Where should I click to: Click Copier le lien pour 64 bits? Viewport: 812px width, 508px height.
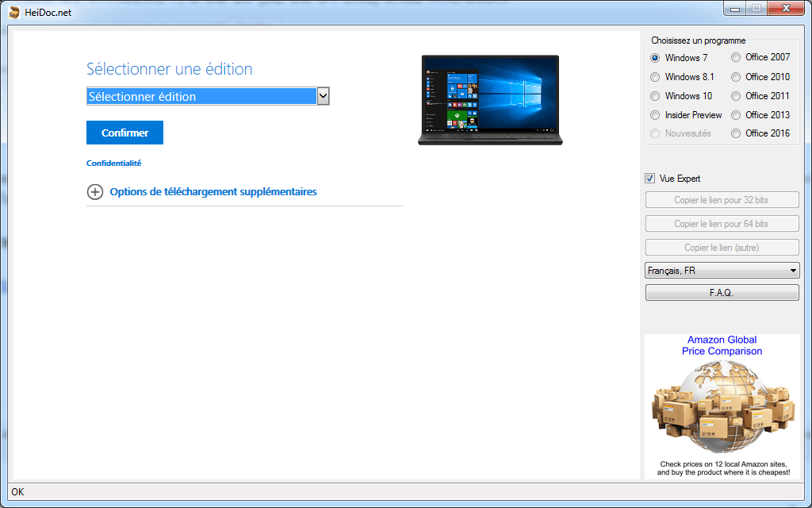tap(722, 224)
